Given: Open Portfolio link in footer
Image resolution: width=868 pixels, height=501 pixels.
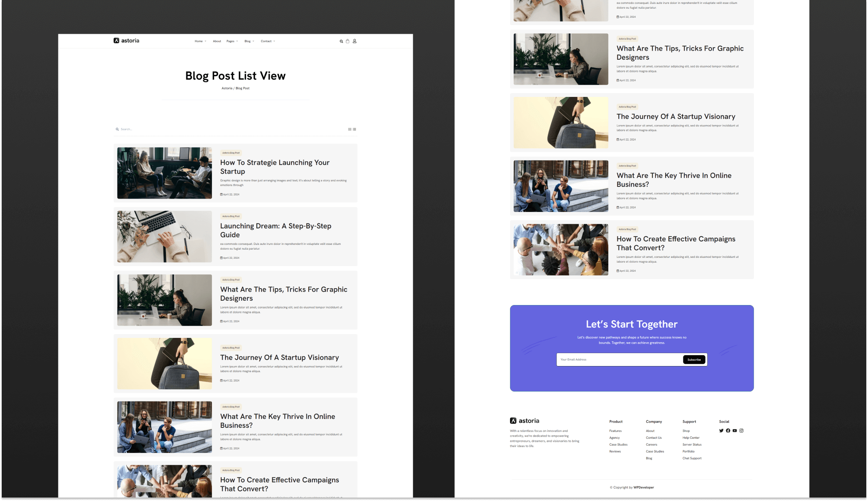Looking at the screenshot, I should tap(689, 452).
